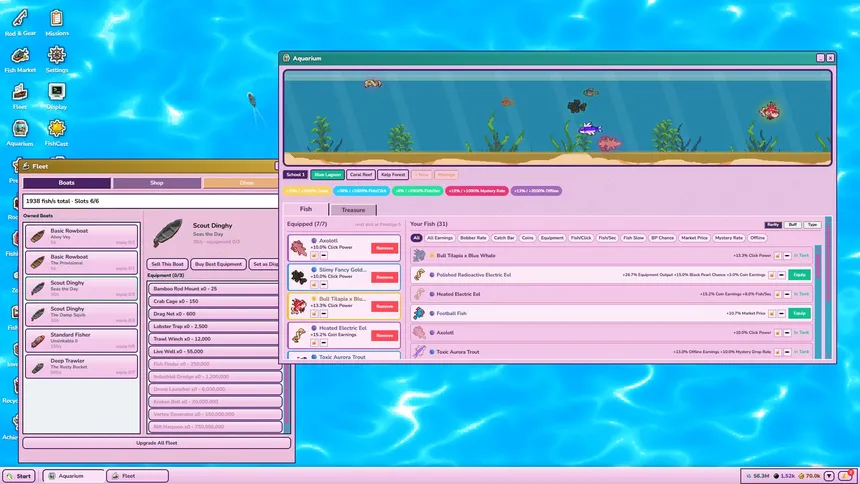860x484 pixels.
Task: Buy the Trawl Winch equipment
Action: pyautogui.click(x=215, y=339)
